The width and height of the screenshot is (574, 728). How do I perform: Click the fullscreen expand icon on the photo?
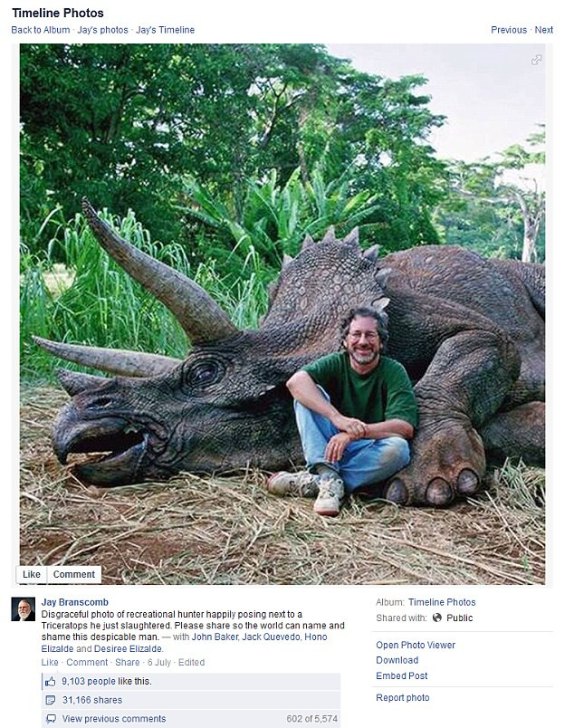(x=535, y=62)
